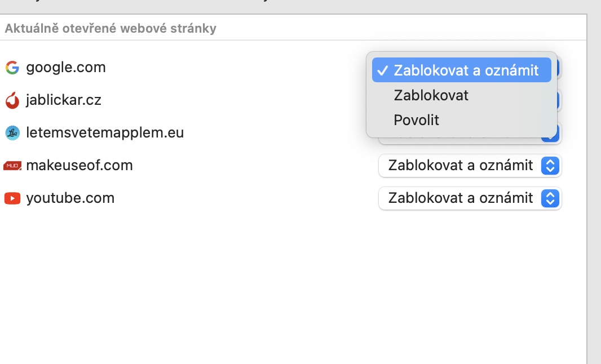The image size is (601, 364).
Task: Click the letemsvetemapplem.eu round favicon
Action: pos(12,133)
